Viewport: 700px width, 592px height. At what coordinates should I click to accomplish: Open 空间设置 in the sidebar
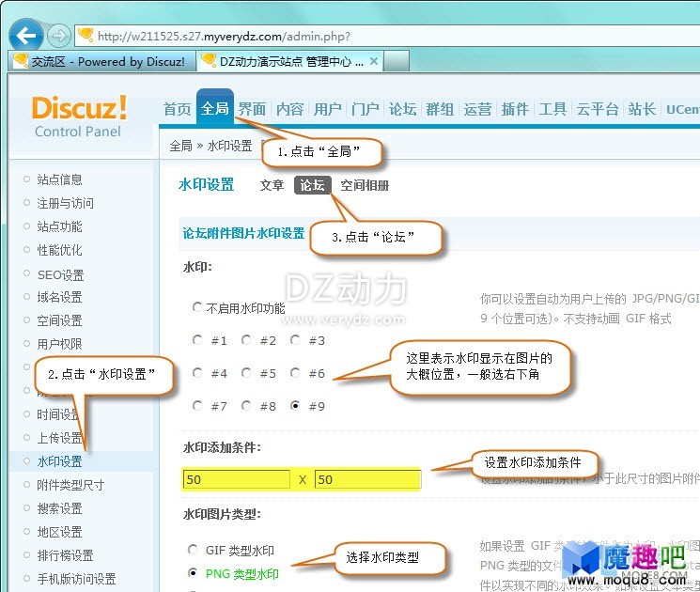(x=59, y=320)
